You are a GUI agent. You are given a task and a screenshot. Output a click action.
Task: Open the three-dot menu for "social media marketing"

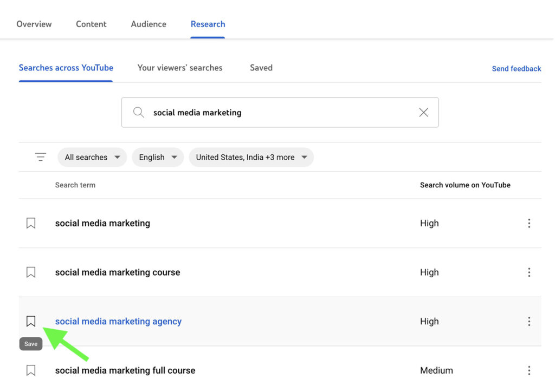click(529, 223)
